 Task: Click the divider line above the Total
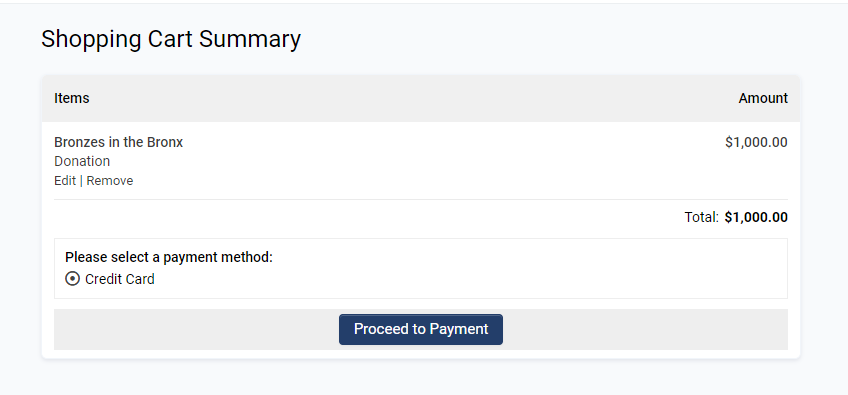(421, 200)
